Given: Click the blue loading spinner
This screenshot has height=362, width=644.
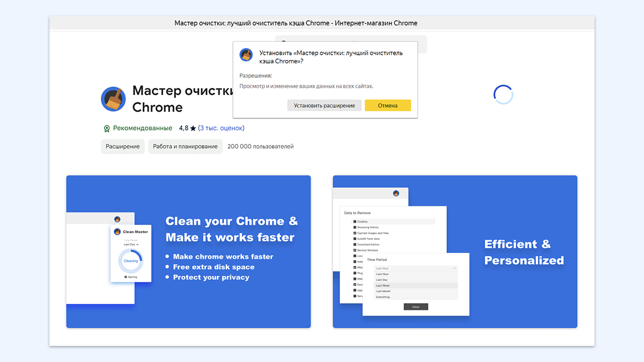Looking at the screenshot, I should tap(503, 94).
